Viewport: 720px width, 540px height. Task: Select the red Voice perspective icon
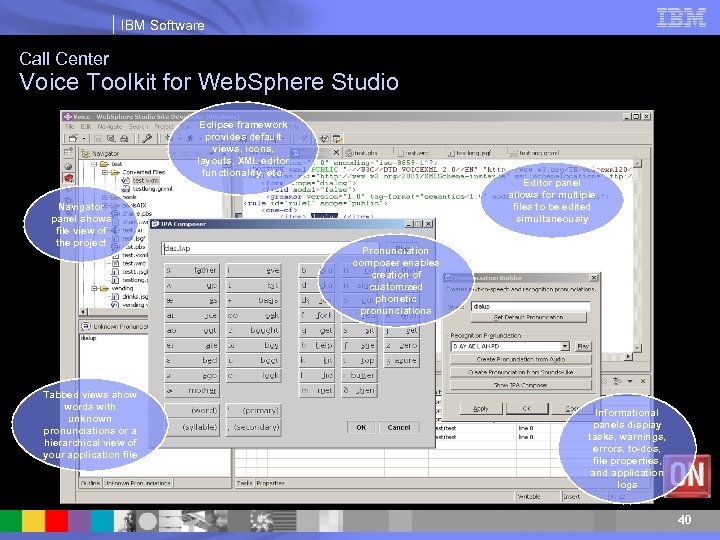(68, 178)
